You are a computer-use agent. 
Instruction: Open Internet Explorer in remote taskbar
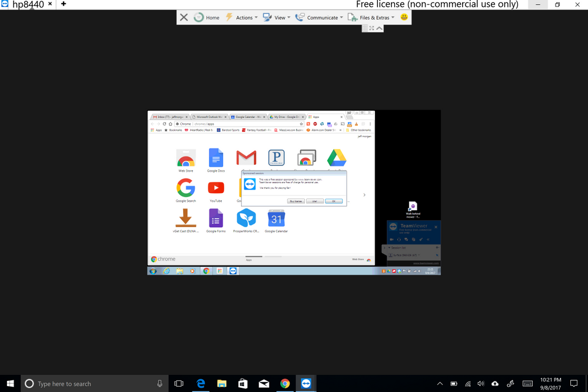(x=167, y=271)
